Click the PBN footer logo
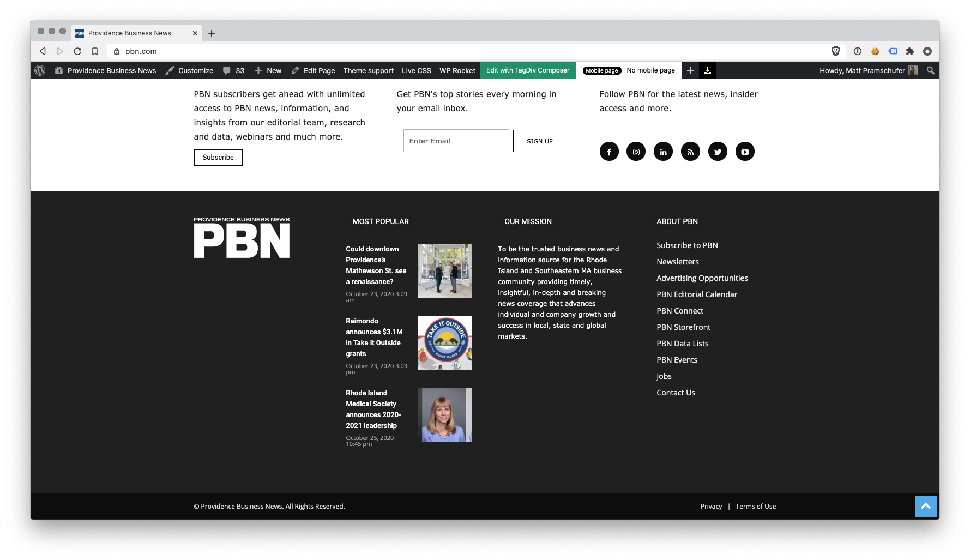 242,238
